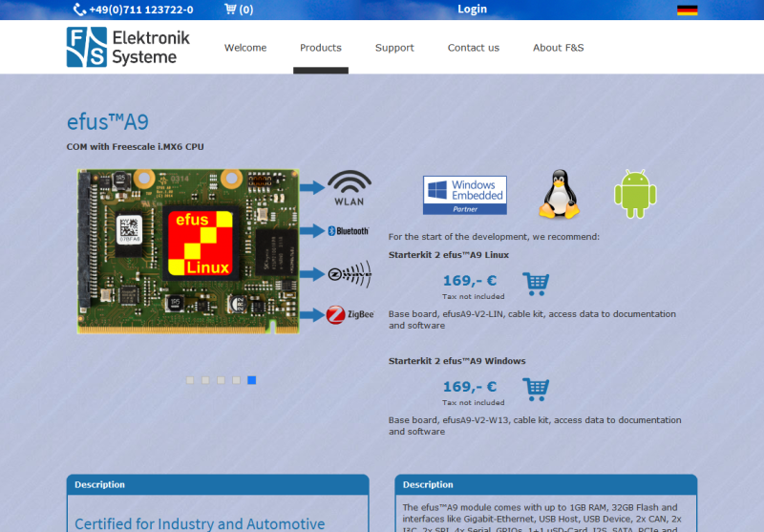Screen dimensions: 764x532
Task: Click the efus™A9 page heading
Action: [x=108, y=122]
